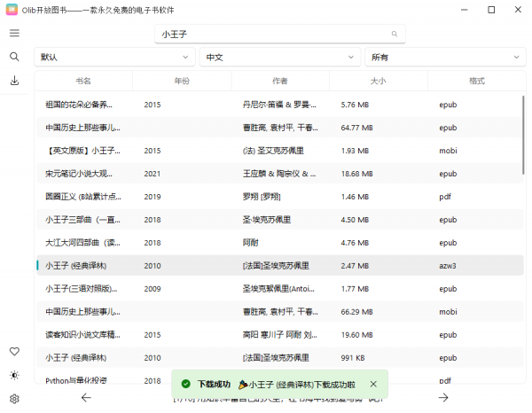Maximize the Olib window

(x=491, y=10)
